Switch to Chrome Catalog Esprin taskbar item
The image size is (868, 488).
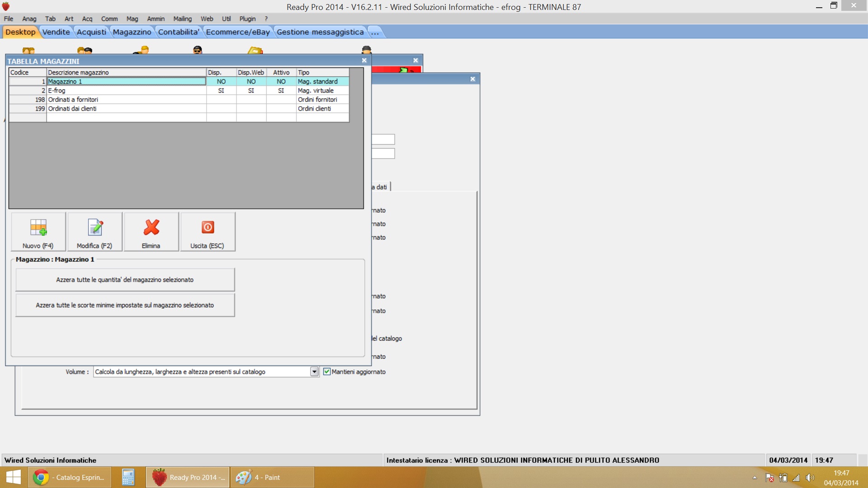coord(70,477)
